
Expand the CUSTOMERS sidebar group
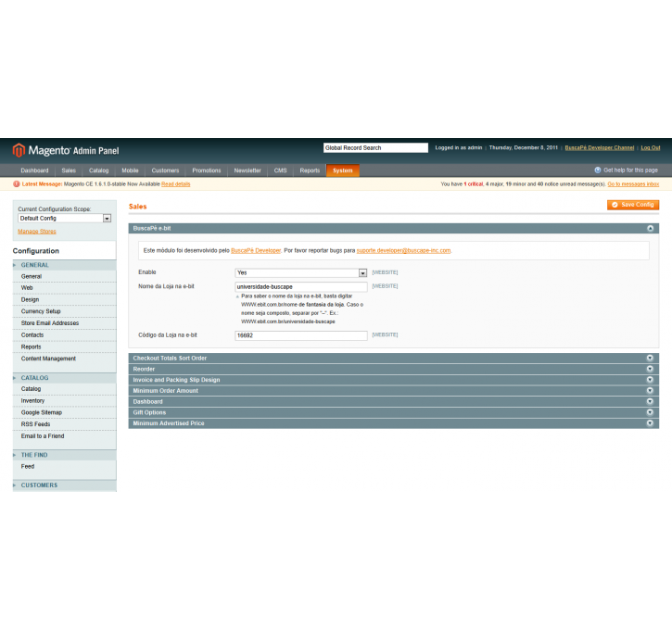[x=64, y=485]
